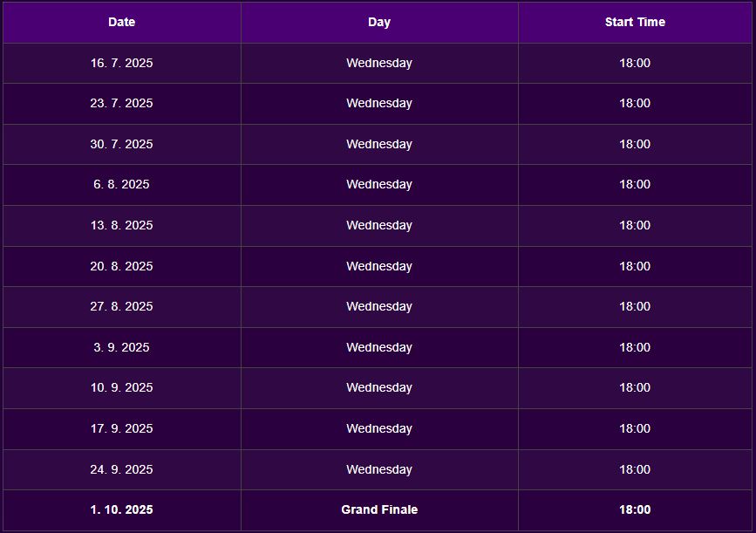Select the 10. 9. 2025 date cell

pyautogui.click(x=122, y=387)
